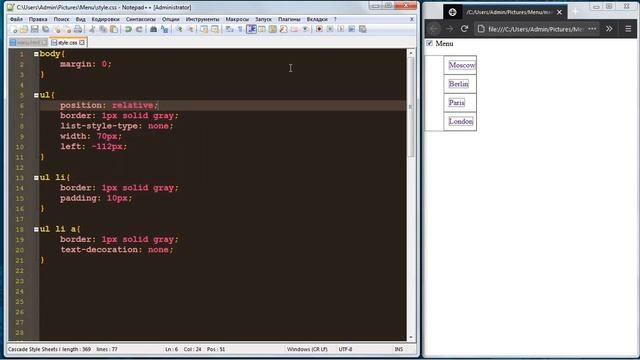The width and height of the screenshot is (640, 360).
Task: Open the Синтаксисы menu
Action: click(x=140, y=19)
